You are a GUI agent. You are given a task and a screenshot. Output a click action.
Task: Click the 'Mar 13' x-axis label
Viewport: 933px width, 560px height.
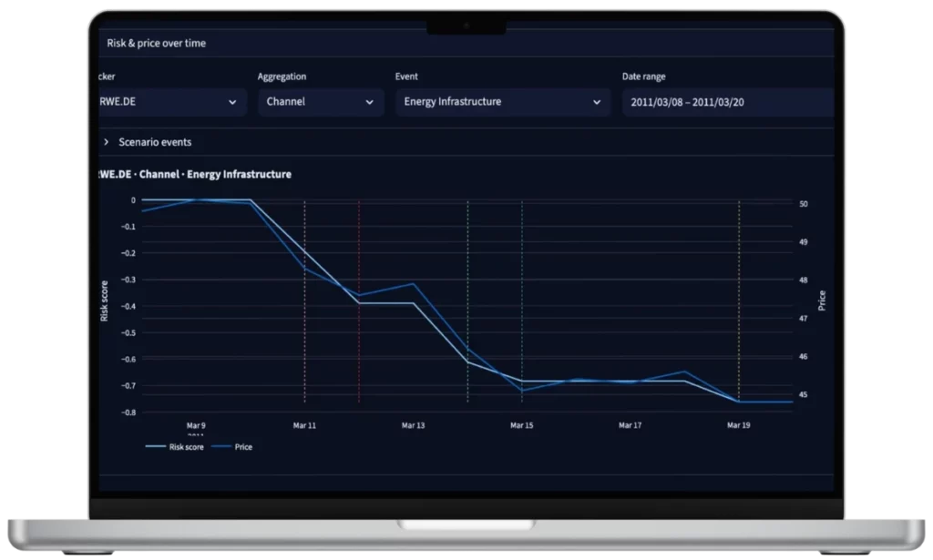point(413,425)
